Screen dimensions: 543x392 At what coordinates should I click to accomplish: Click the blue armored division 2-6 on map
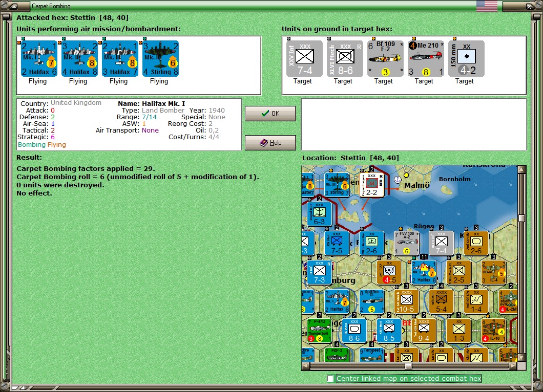tap(371, 243)
